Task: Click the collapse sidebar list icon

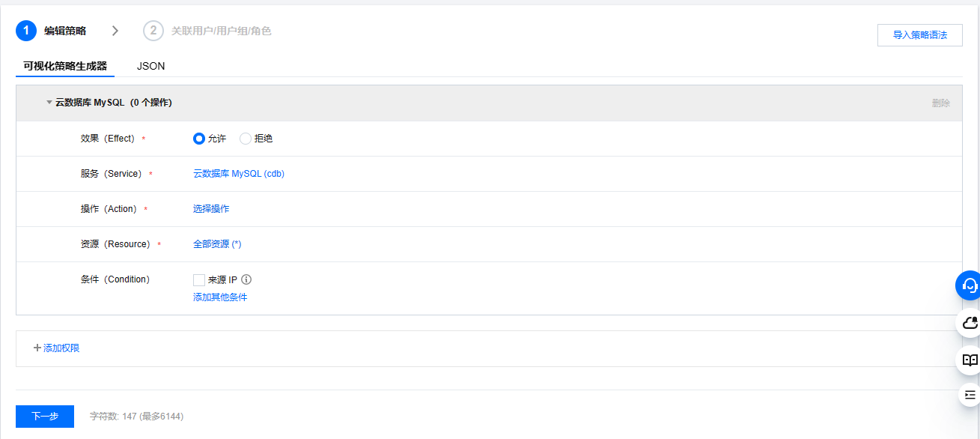Action: (x=970, y=395)
